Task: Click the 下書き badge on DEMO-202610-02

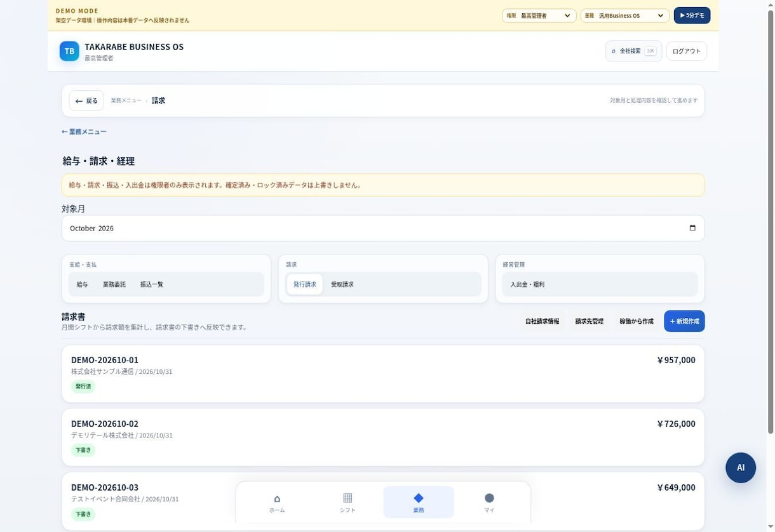Action: (x=83, y=450)
